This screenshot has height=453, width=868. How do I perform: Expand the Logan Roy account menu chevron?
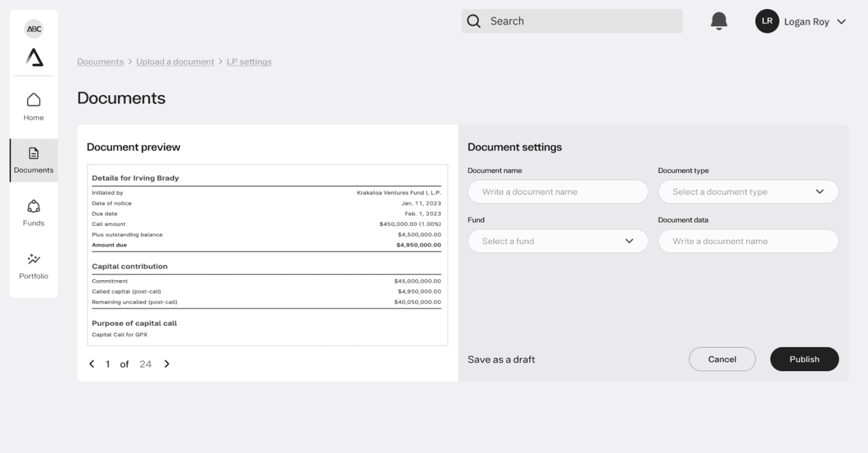(x=841, y=22)
